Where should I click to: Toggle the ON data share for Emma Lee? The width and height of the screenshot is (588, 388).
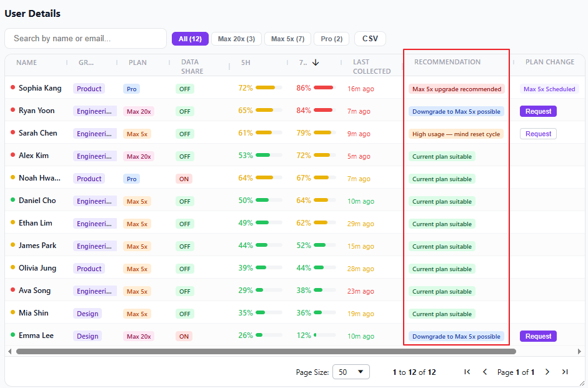pyautogui.click(x=184, y=336)
